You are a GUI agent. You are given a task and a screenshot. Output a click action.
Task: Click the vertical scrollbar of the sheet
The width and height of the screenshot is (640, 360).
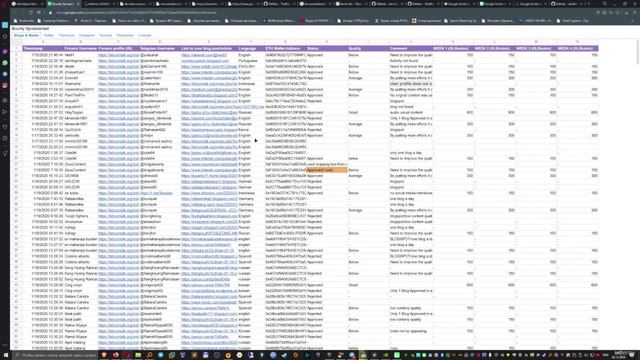pyautogui.click(x=637, y=52)
